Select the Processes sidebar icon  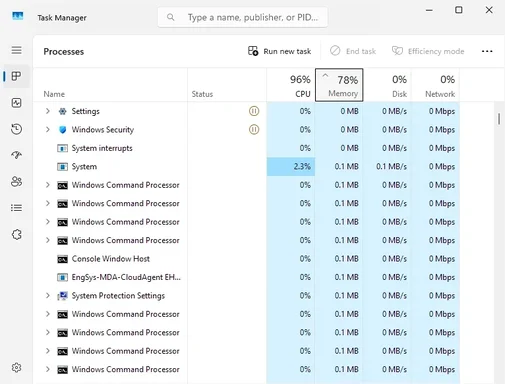pos(16,76)
